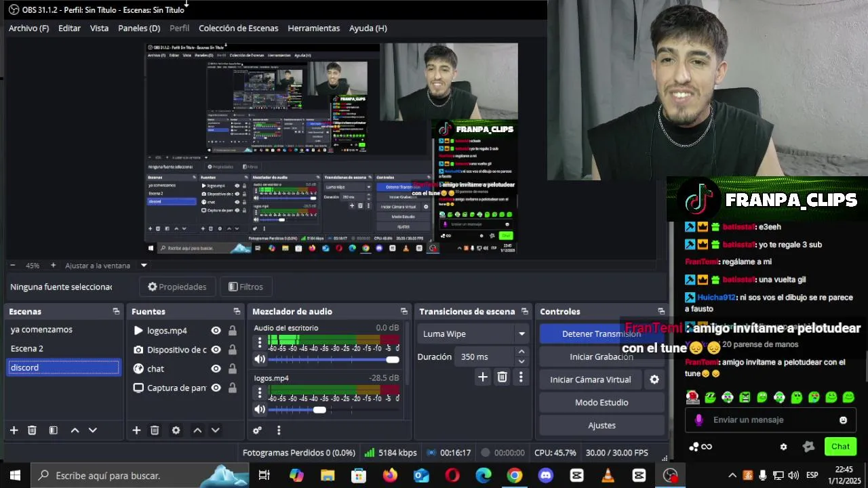Viewport: 868px width, 488px height.
Task: Lock the Dispositivo de captura source
Action: point(232,350)
